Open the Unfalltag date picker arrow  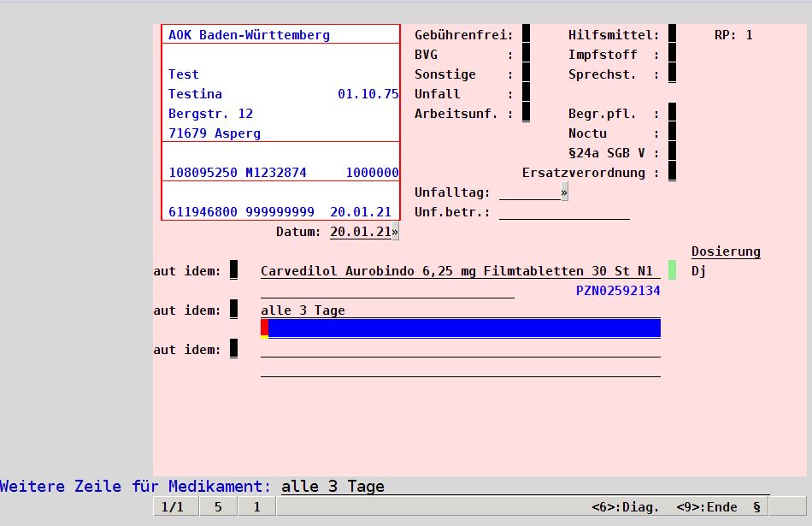(564, 192)
